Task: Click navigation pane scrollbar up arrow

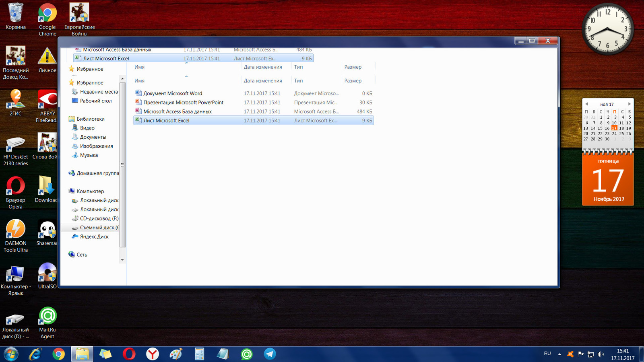Action: point(122,78)
